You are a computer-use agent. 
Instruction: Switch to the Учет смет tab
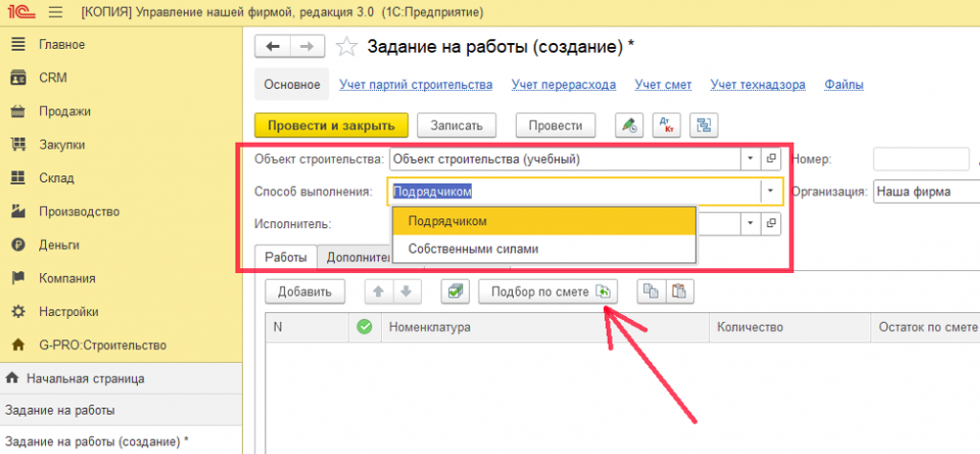(x=663, y=84)
